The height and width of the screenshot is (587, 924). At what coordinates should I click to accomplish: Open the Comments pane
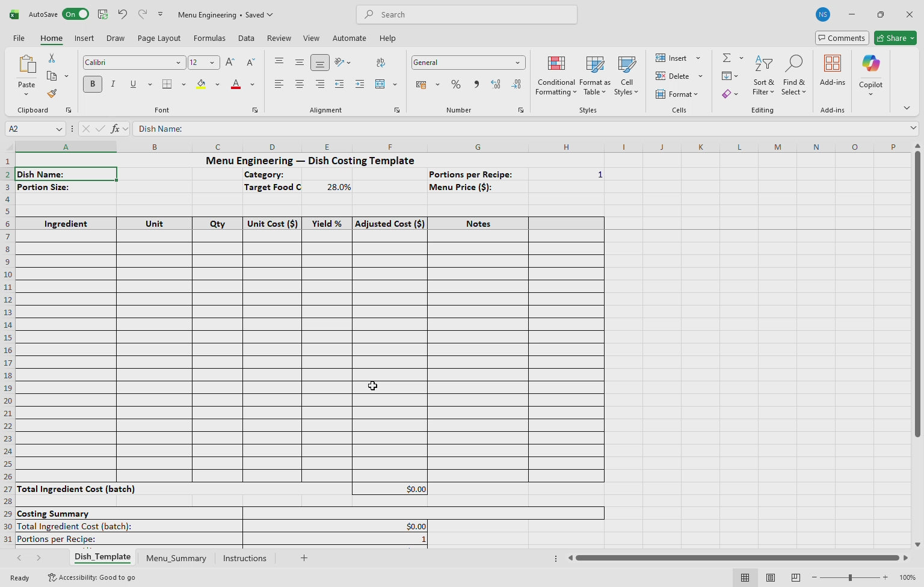842,38
